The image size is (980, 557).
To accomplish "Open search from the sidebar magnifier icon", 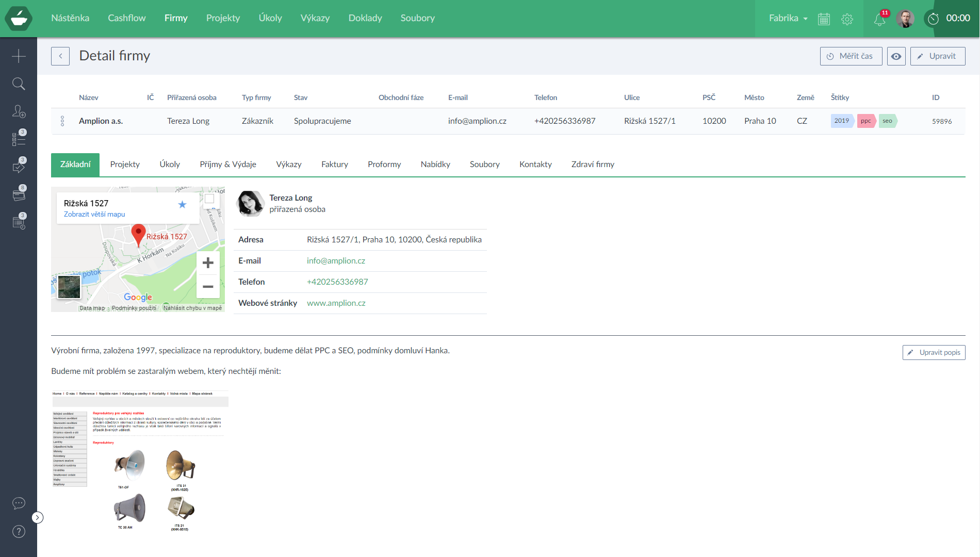I will point(19,84).
